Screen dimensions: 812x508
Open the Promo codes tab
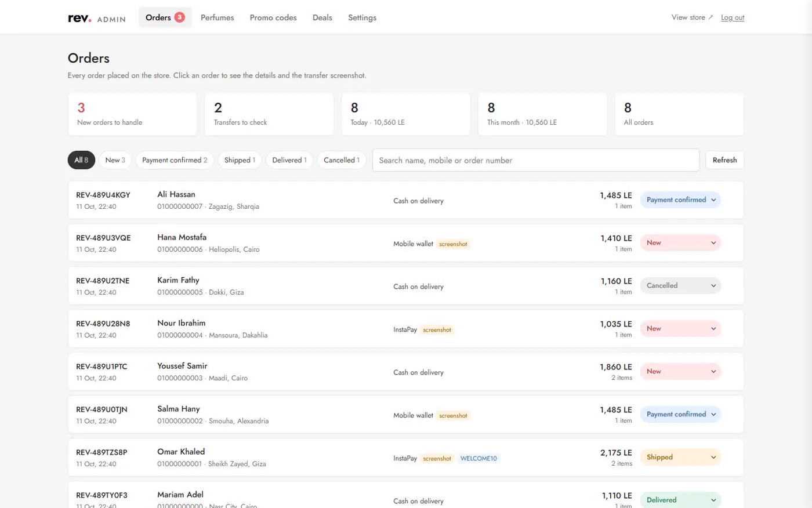click(273, 17)
